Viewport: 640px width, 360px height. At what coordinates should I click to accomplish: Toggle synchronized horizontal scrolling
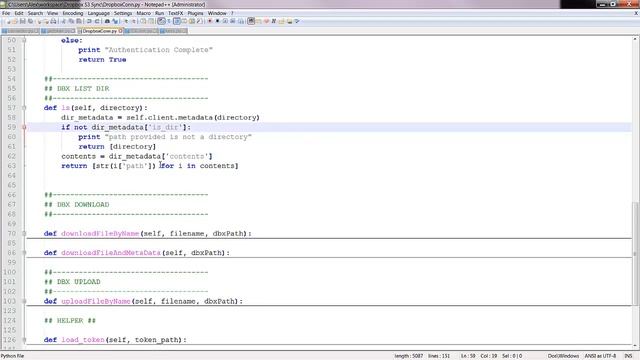click(151, 21)
